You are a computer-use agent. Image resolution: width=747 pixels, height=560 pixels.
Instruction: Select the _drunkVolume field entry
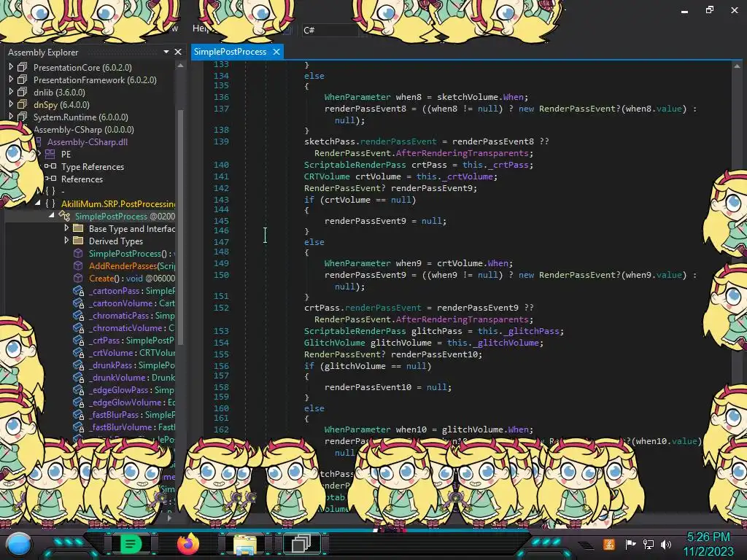pyautogui.click(x=132, y=377)
